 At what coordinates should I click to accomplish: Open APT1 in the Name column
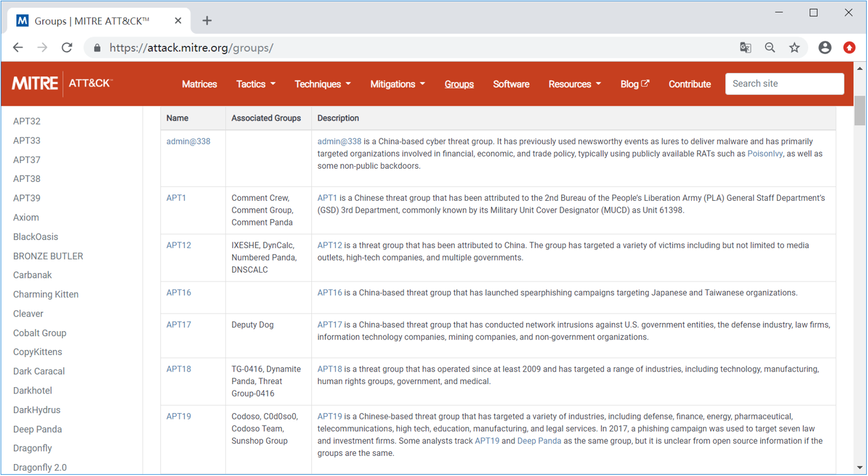[177, 198]
